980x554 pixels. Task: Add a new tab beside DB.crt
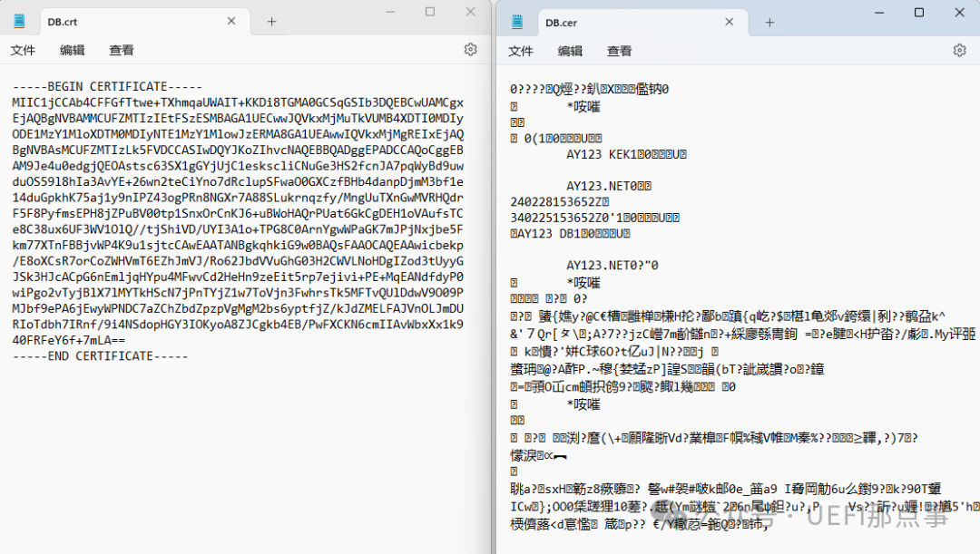pyautogui.click(x=271, y=21)
